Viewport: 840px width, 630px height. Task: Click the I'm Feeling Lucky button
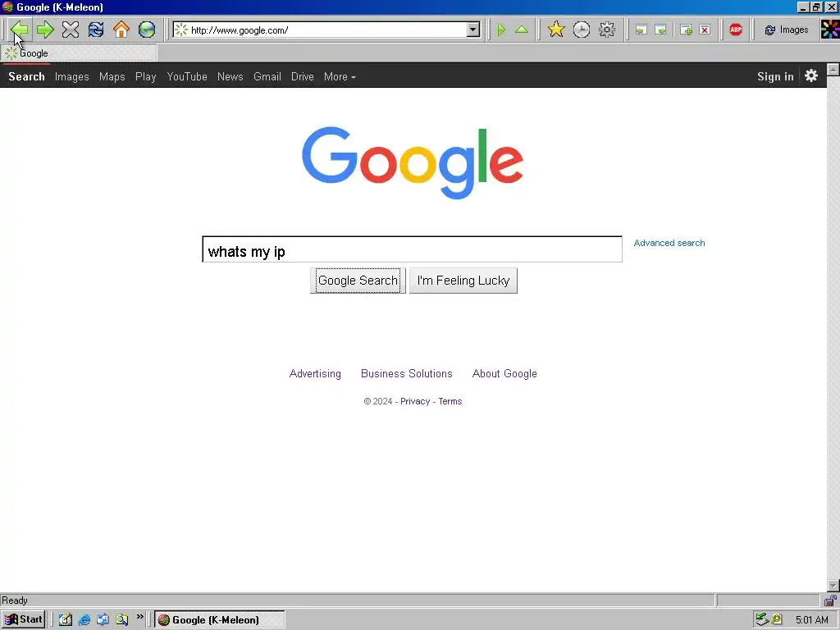(x=463, y=281)
